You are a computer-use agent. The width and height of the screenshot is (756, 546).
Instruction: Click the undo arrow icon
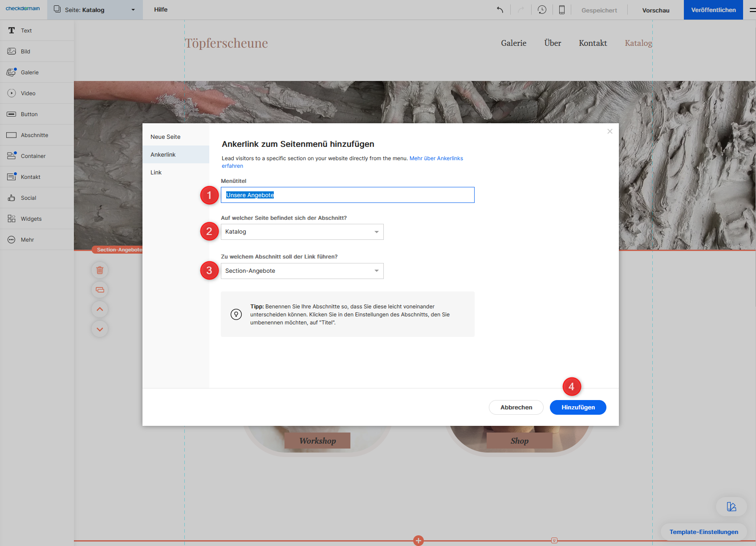pyautogui.click(x=500, y=10)
